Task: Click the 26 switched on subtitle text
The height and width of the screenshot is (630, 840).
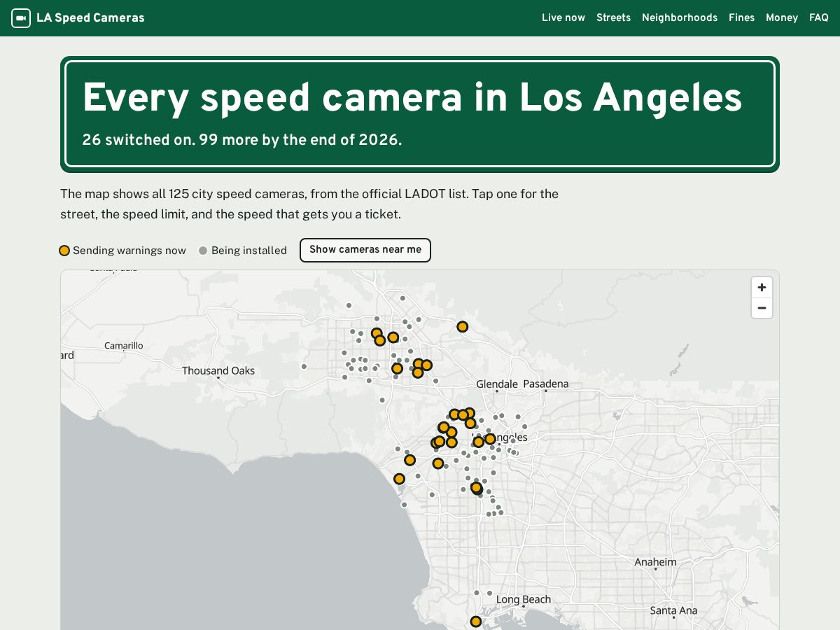Action: tap(242, 140)
